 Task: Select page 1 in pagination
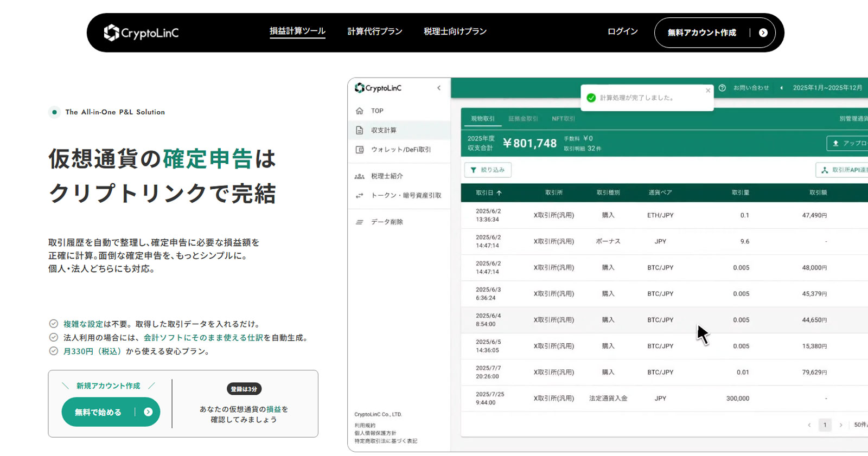[825, 425]
